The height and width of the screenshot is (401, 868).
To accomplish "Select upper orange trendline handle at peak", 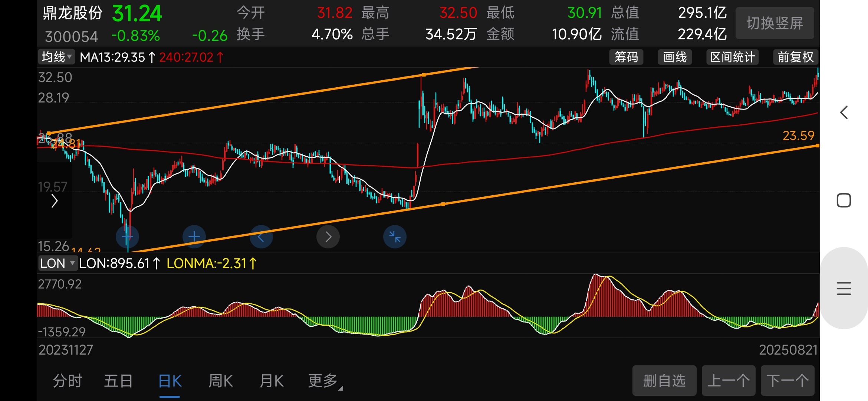I will [424, 75].
